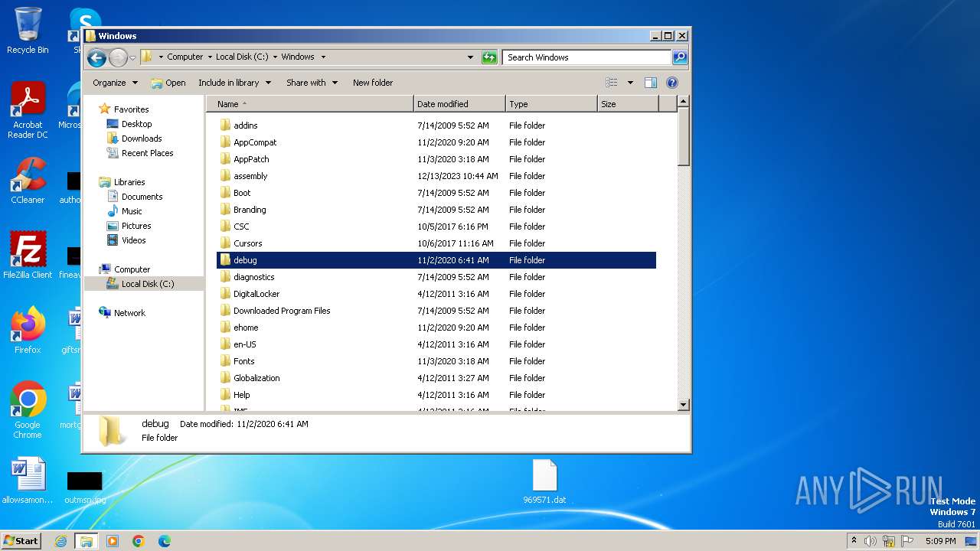Select Network in navigation pane

(x=129, y=313)
